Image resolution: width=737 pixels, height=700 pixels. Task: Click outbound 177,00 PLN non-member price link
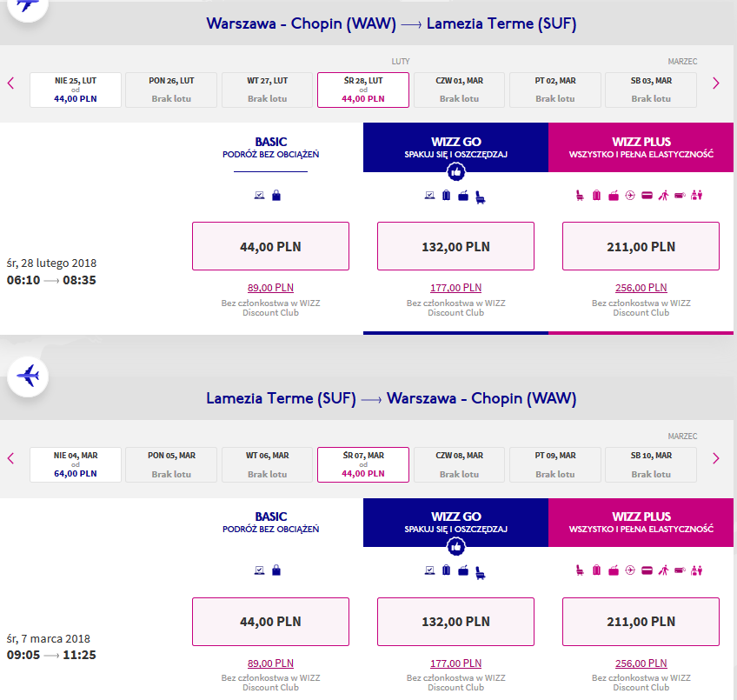456,288
